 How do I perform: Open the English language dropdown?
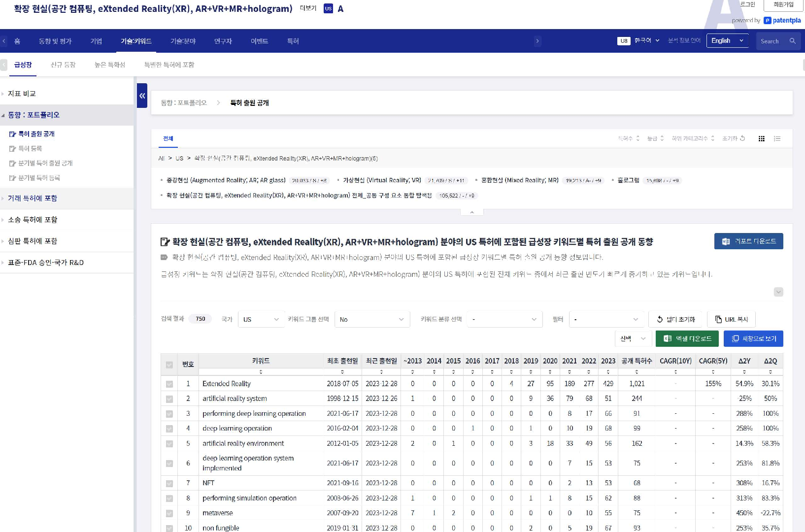point(728,41)
